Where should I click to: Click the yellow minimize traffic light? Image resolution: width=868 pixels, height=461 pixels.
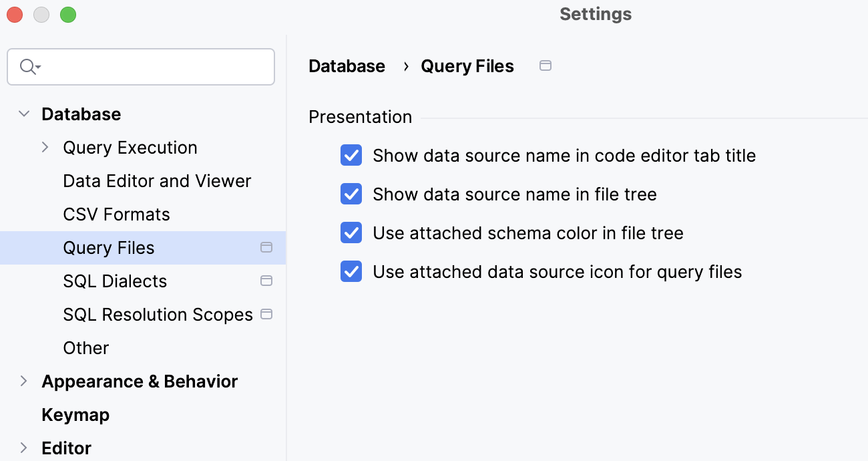(41, 14)
